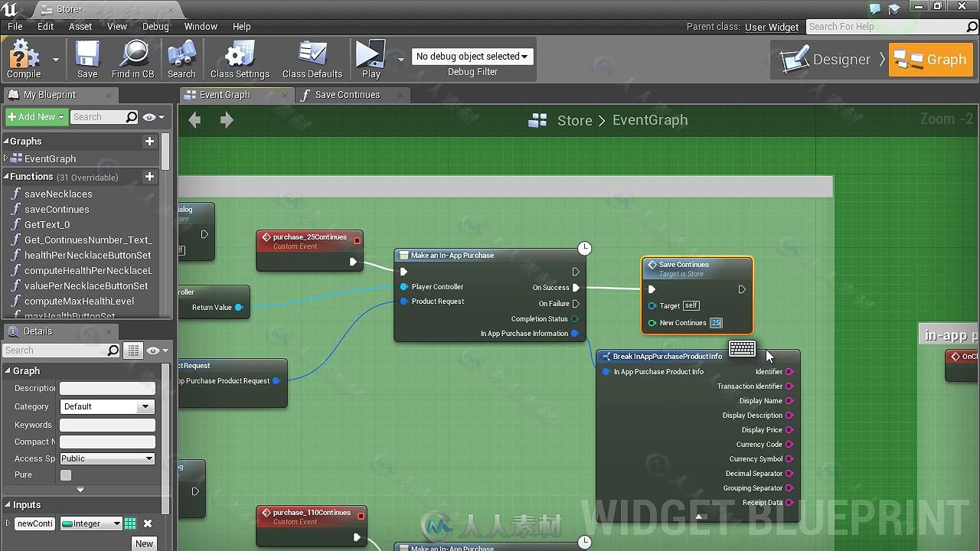This screenshot has height=551, width=980.
Task: Click the Search toolbar binoculars icon
Action: pos(181,59)
